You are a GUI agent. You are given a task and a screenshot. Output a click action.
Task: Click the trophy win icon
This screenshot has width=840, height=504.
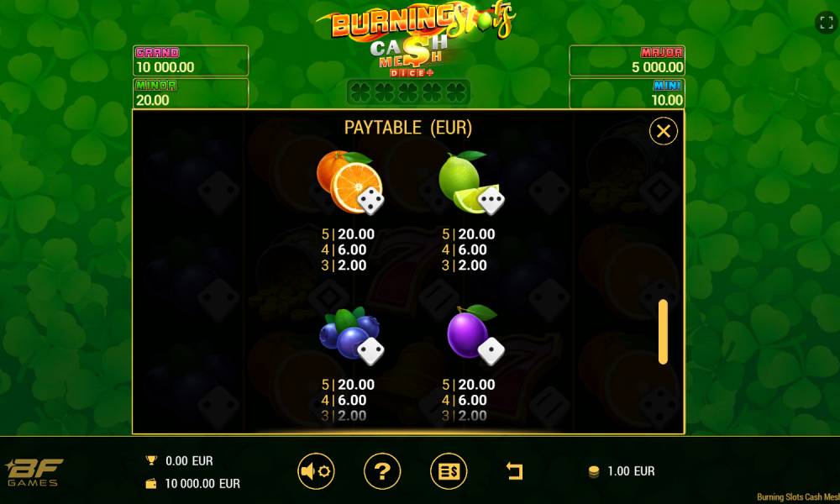(151, 460)
